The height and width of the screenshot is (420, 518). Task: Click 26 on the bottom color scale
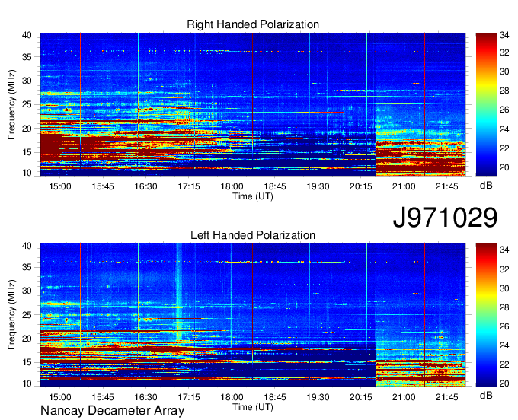[x=504, y=326]
